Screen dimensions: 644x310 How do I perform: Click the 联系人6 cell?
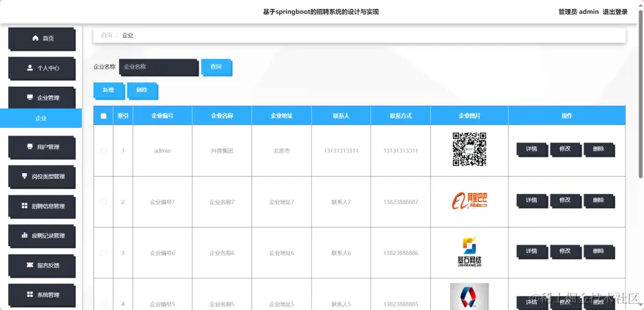click(341, 253)
